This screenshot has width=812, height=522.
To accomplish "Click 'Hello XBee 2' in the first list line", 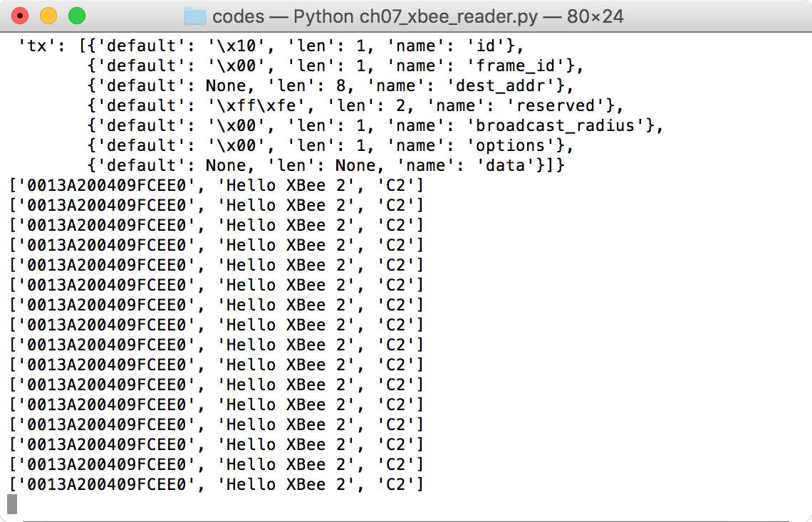I will [286, 185].
